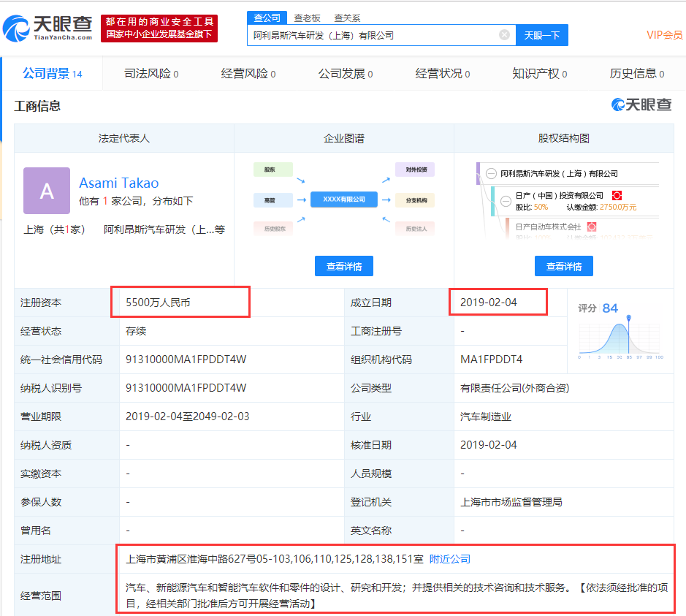The height and width of the screenshot is (616, 686).
Task: Clear the search box with the X icon
Action: [504, 35]
